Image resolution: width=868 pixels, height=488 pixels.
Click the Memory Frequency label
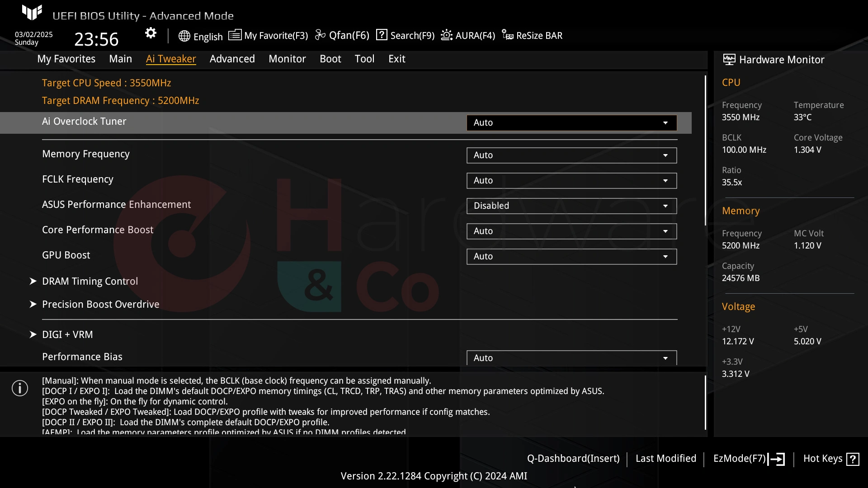pos(86,154)
